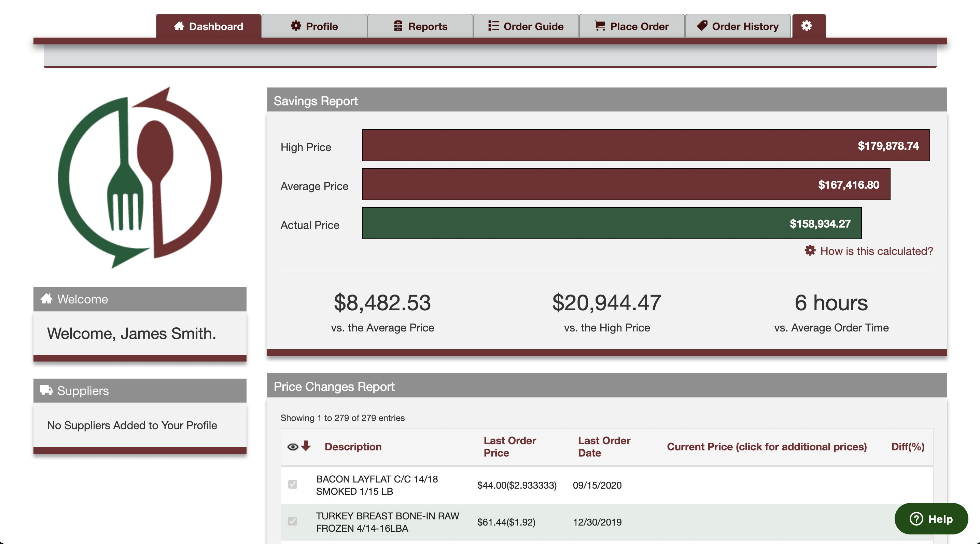Click TURKEY BREAST BONE-IN RAW description
Viewport: 980px width, 544px height.
pos(388,522)
